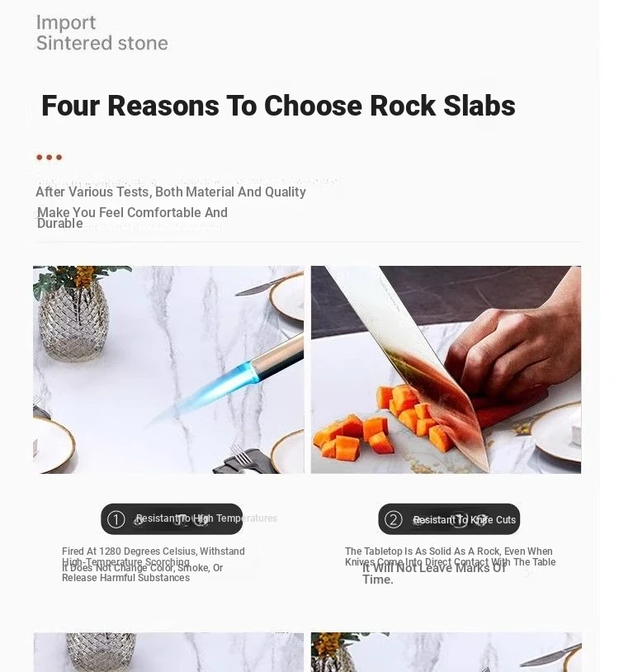This screenshot has width=619, height=672.
Task: Open the bottom-right partially visible photo
Action: pyautogui.click(x=446, y=652)
